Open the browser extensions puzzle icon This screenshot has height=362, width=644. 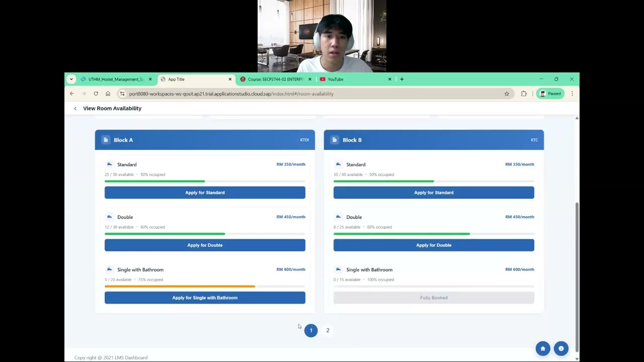[x=524, y=94]
